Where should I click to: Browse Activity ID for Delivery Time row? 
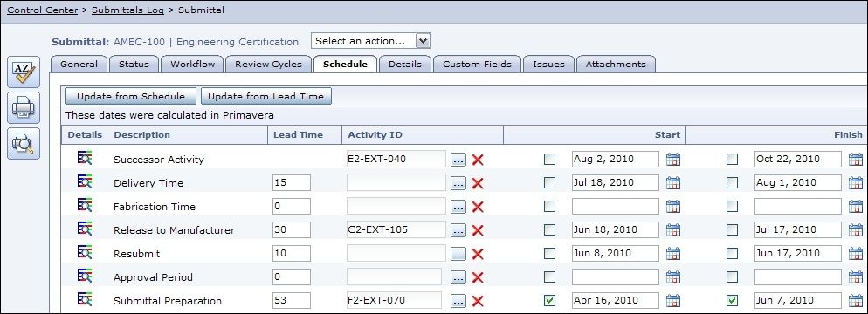(x=458, y=183)
